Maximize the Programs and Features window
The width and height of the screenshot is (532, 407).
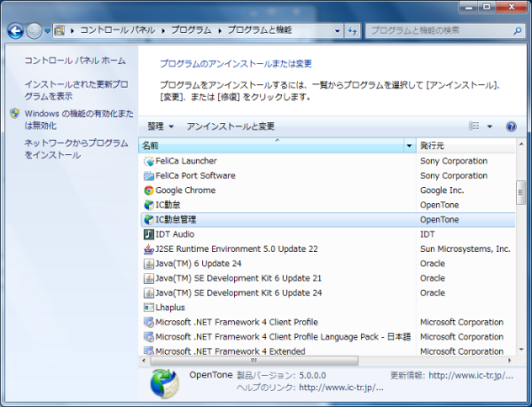[487, 6]
